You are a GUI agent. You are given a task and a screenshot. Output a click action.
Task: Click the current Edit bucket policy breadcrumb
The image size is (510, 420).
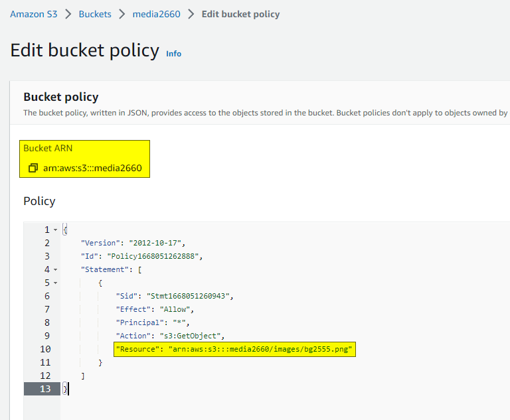point(240,15)
